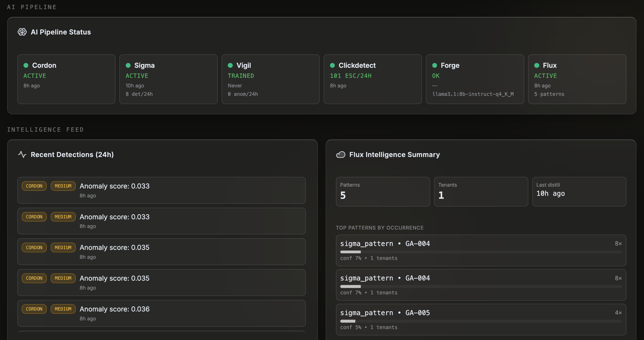Screen dimensions: 644x340
Task: Select the Anomaly score: 0.036 detection
Action: [162, 313]
